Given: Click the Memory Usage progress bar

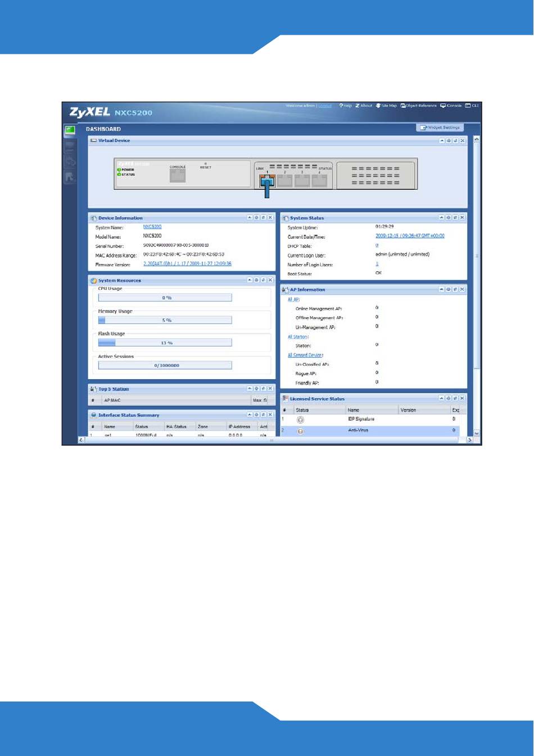Looking at the screenshot, I should click(x=165, y=320).
